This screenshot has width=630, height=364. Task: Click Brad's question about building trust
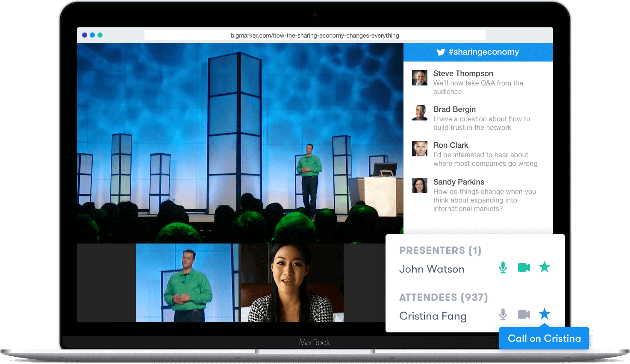pyautogui.click(x=482, y=123)
